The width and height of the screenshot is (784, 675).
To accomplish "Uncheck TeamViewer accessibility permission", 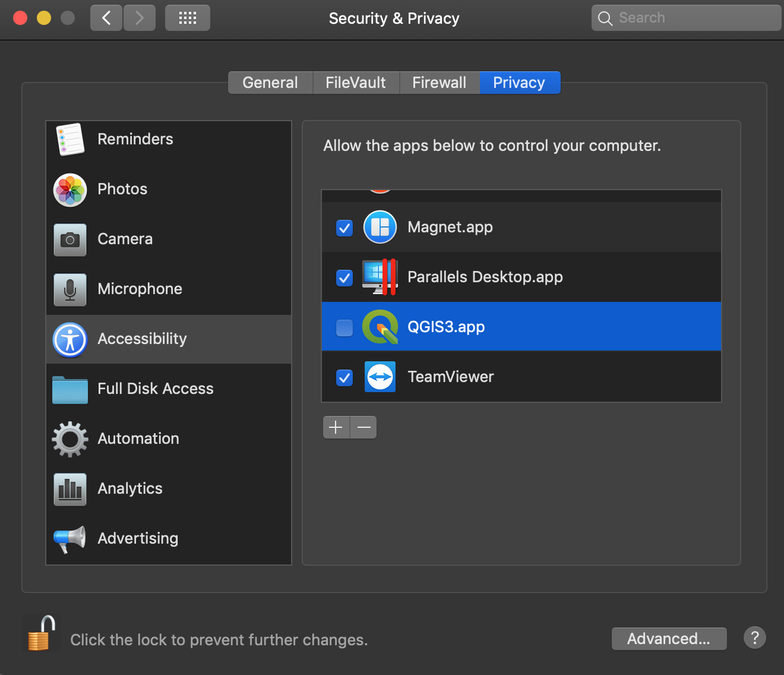I will point(343,377).
